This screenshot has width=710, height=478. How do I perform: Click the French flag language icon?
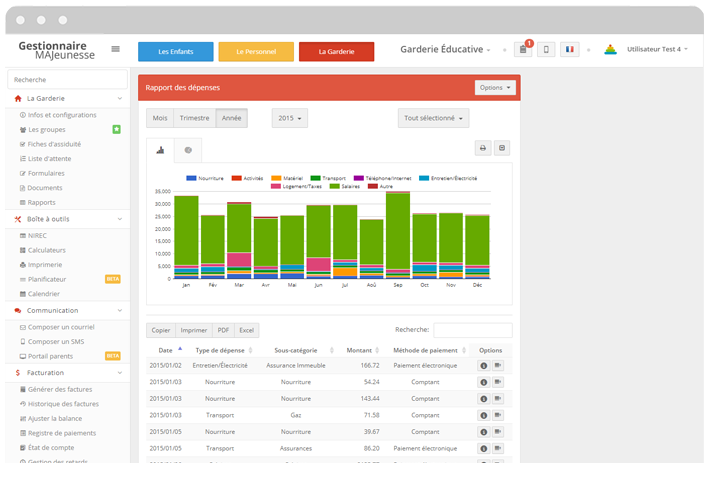tap(570, 50)
